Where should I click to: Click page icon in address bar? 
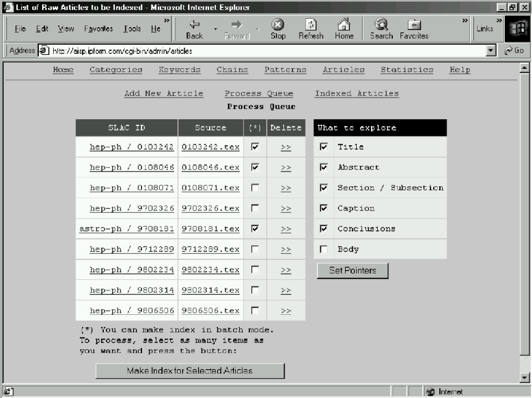point(44,50)
